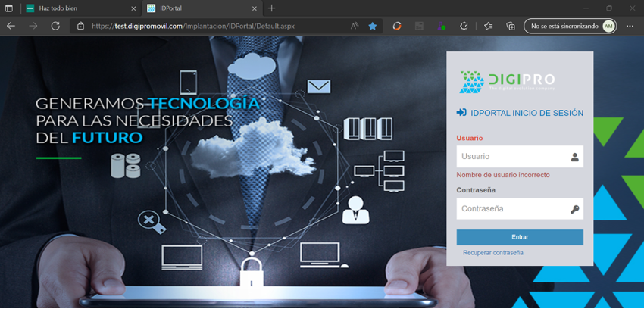
Task: Click the key icon in Contraseña field
Action: pyautogui.click(x=574, y=209)
